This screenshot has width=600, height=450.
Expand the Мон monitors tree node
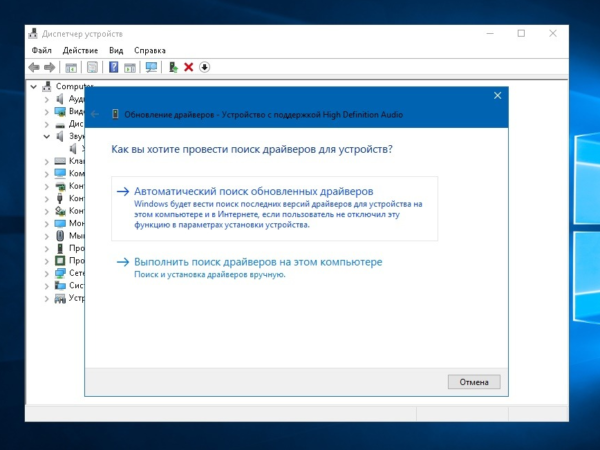point(46,223)
